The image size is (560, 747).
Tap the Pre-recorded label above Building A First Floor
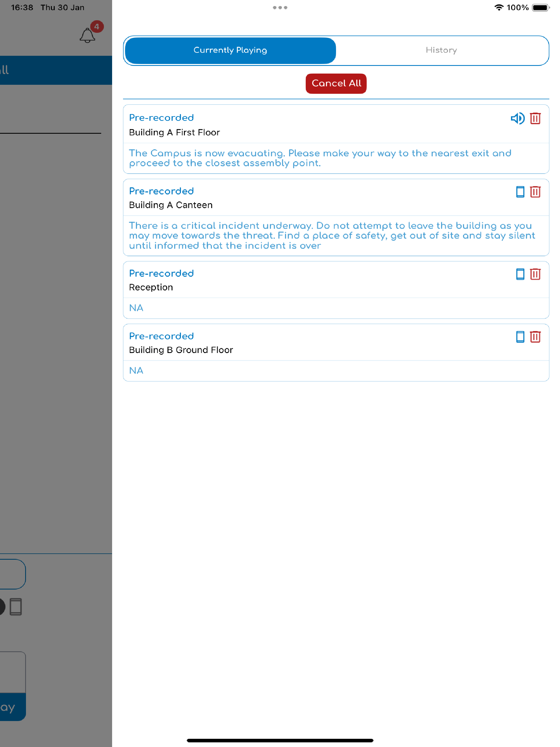(x=161, y=118)
